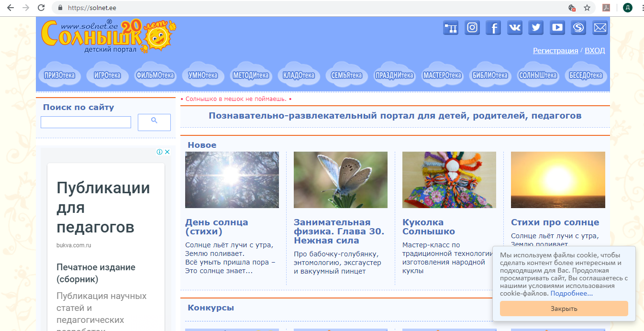Click the sun-through-trees thumbnail image
644x331 pixels.
[x=232, y=180]
